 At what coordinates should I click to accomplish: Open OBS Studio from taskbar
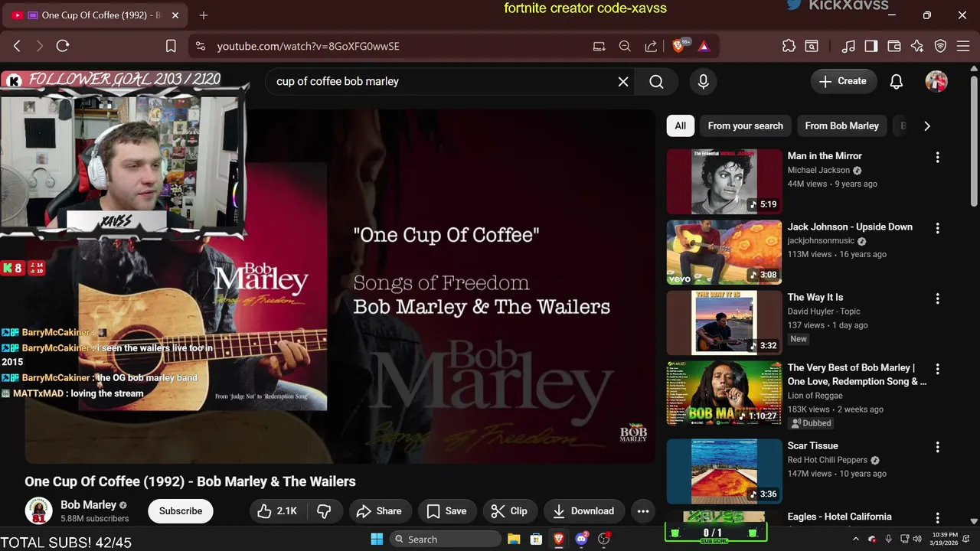click(x=604, y=539)
